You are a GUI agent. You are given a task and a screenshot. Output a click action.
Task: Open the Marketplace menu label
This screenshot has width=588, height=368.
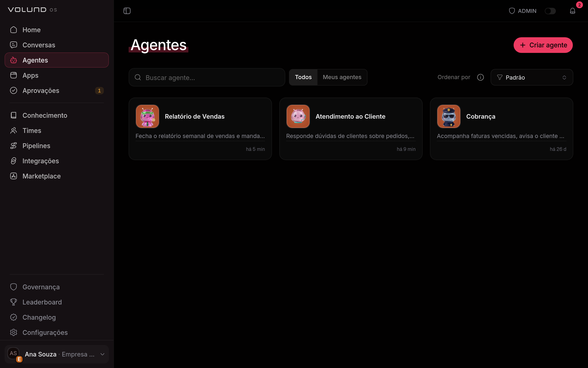pyautogui.click(x=42, y=176)
